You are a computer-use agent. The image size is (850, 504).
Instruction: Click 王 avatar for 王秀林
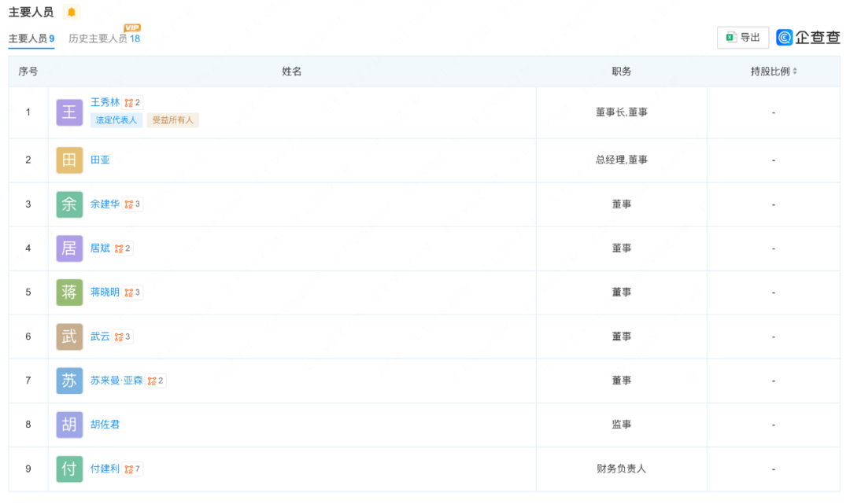(x=69, y=112)
